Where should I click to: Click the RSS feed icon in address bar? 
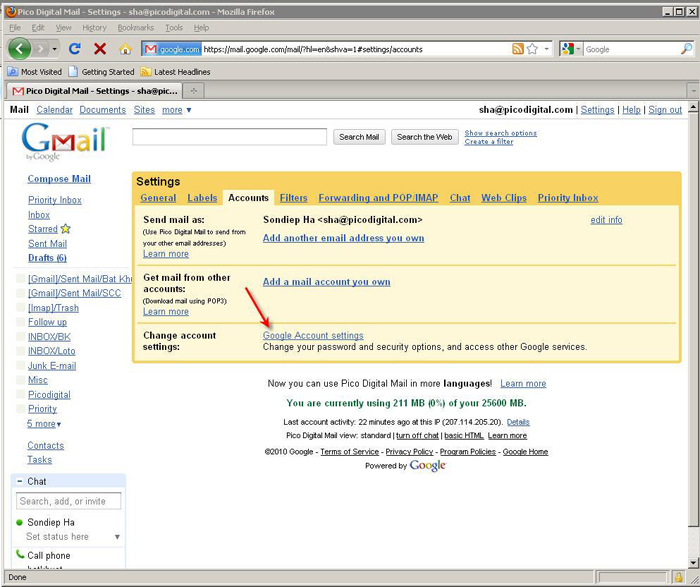(517, 49)
